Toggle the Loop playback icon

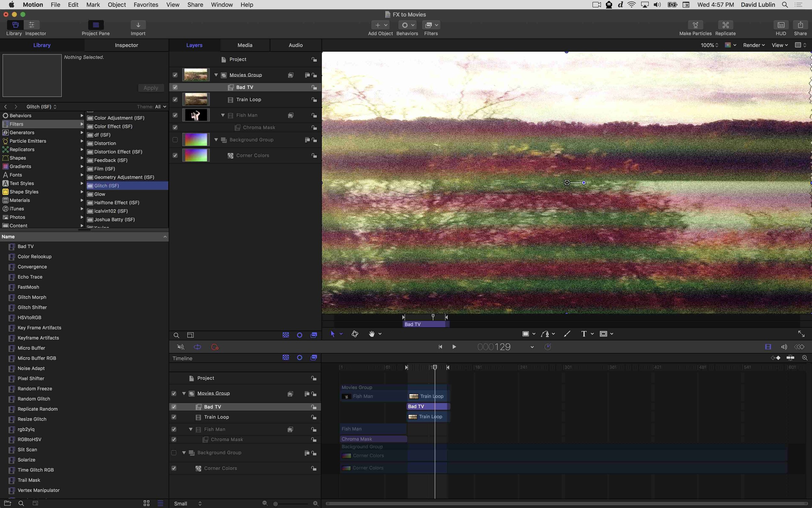pyautogui.click(x=197, y=347)
